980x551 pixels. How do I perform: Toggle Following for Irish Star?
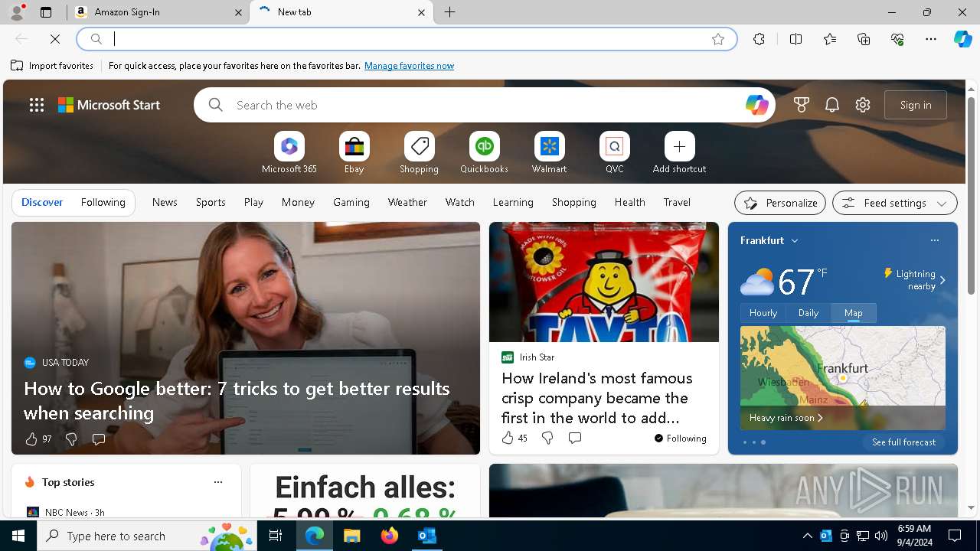coord(681,439)
